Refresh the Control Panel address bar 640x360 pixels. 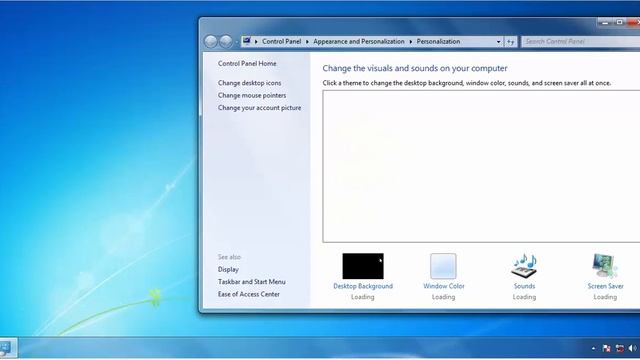pyautogui.click(x=511, y=42)
